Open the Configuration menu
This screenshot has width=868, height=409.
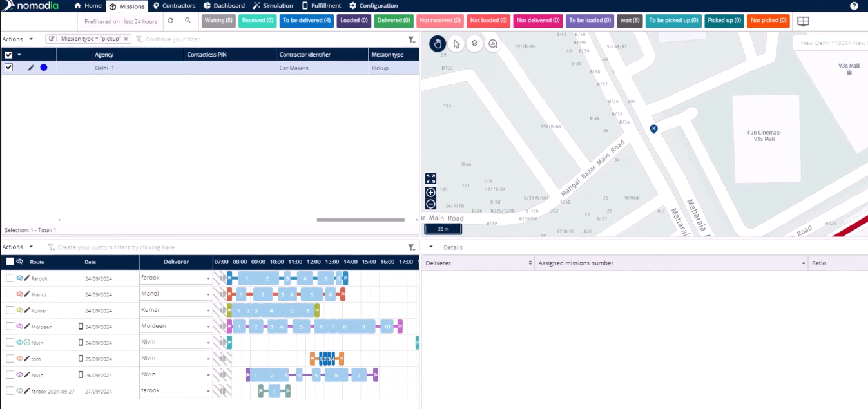click(x=374, y=6)
